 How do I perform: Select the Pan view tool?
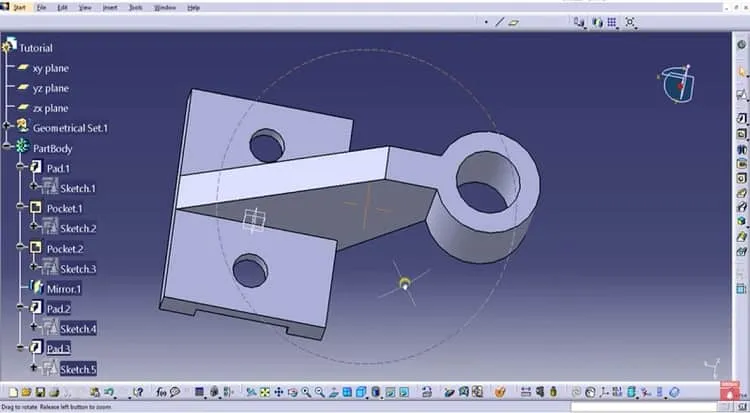point(278,392)
